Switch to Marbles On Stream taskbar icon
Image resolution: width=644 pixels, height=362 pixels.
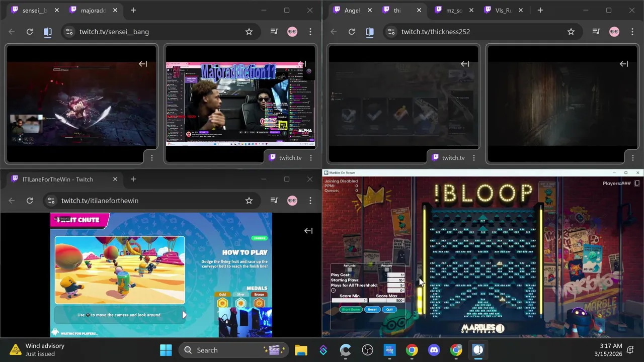tap(478, 350)
